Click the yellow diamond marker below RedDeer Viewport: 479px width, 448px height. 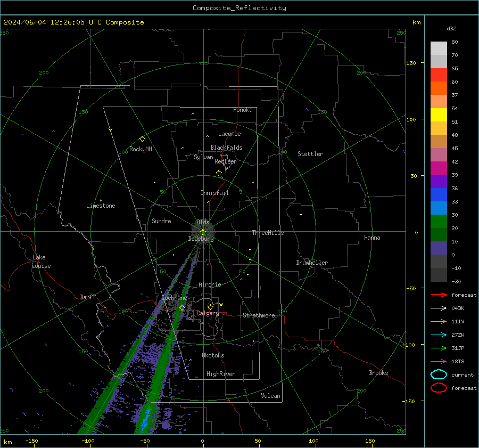[219, 173]
